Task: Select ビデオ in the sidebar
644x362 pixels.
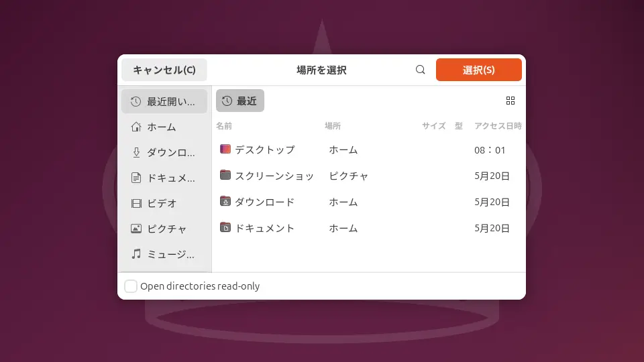Action: (x=164, y=204)
